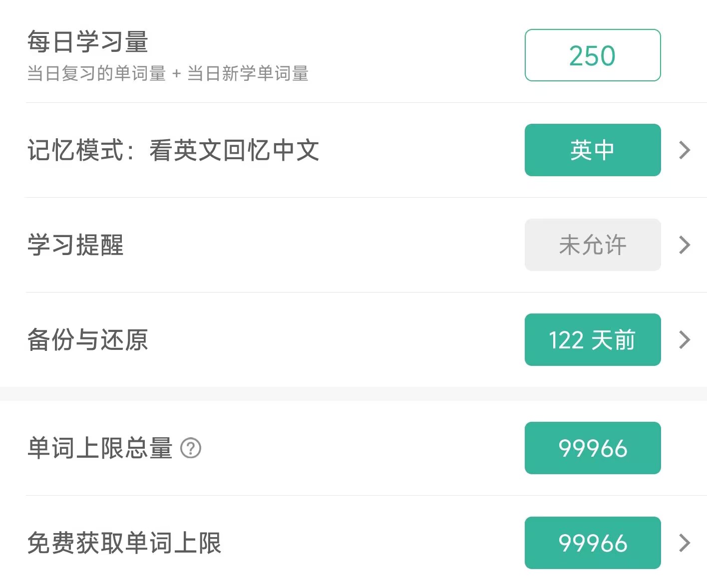Click the 99966 free word limit value
This screenshot has width=707, height=588.
click(x=592, y=544)
